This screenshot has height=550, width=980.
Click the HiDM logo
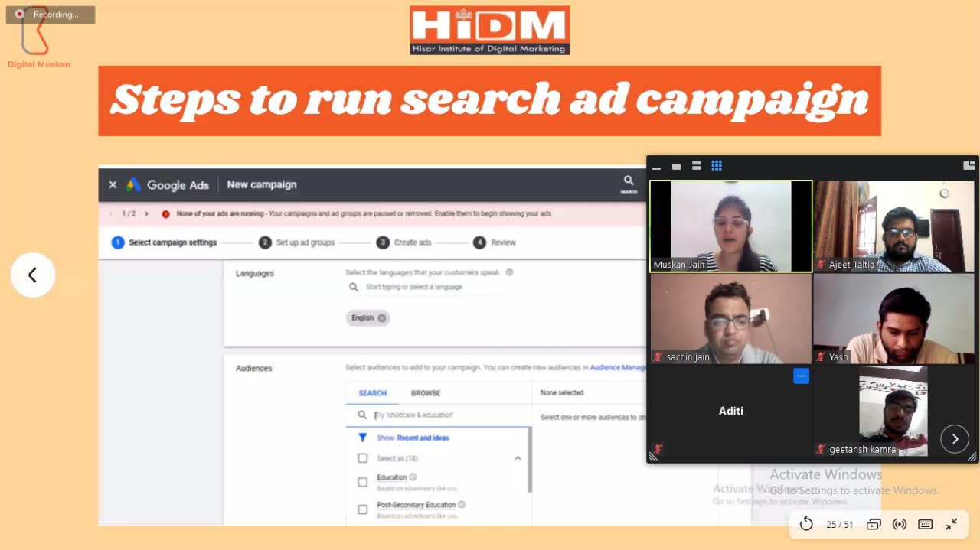point(489,30)
